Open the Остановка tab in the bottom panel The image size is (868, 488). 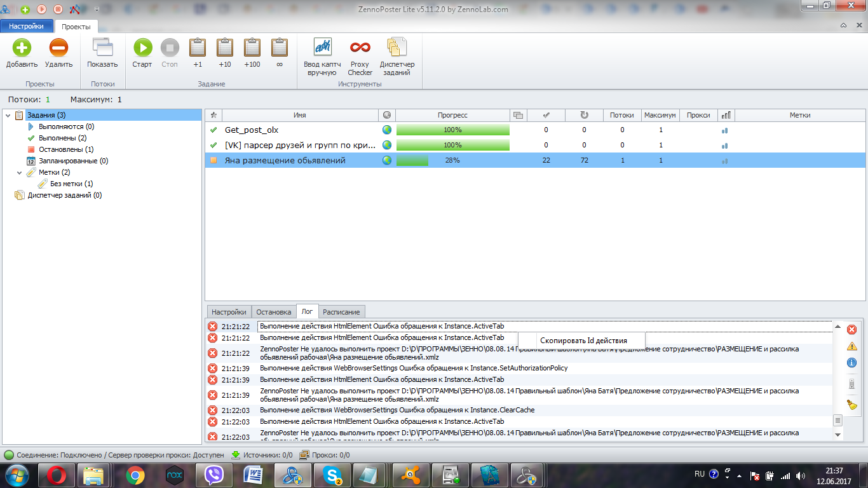pyautogui.click(x=274, y=312)
